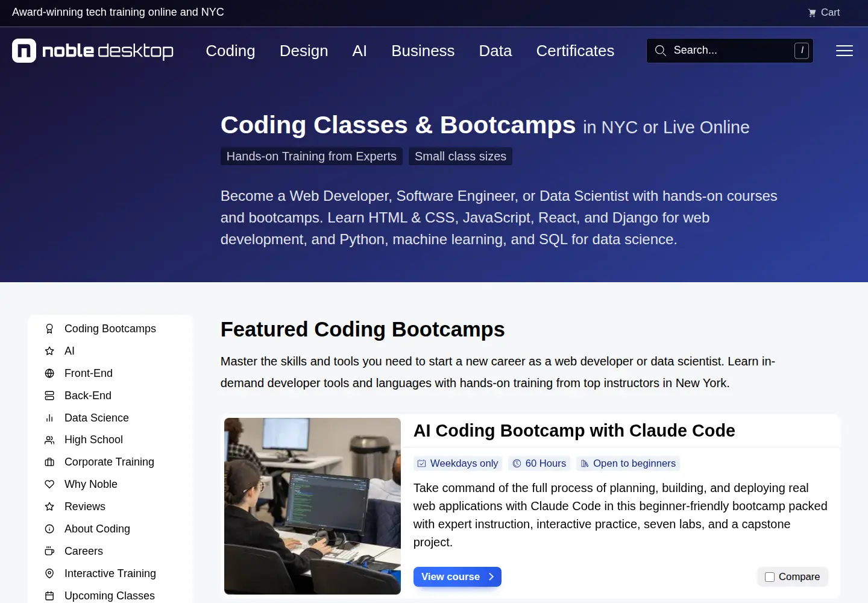Viewport: 868px width, 603px height.
Task: Go to Front-End sidebar link
Action: tap(89, 373)
